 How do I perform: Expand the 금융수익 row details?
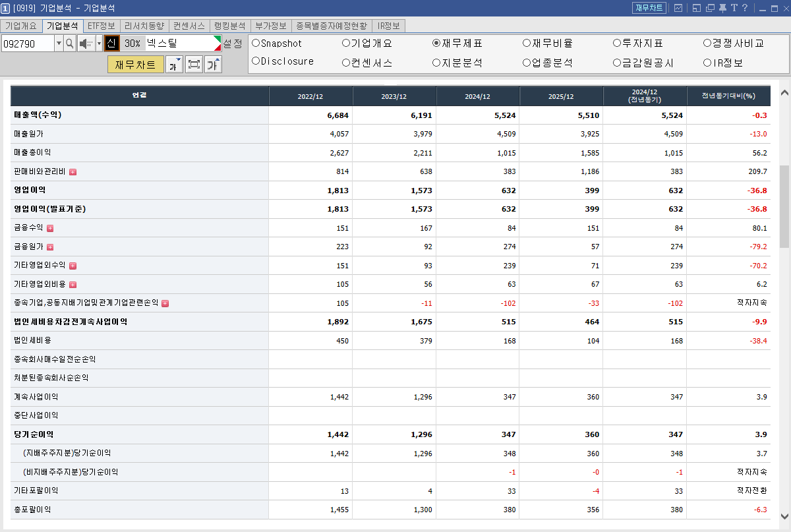[50, 228]
